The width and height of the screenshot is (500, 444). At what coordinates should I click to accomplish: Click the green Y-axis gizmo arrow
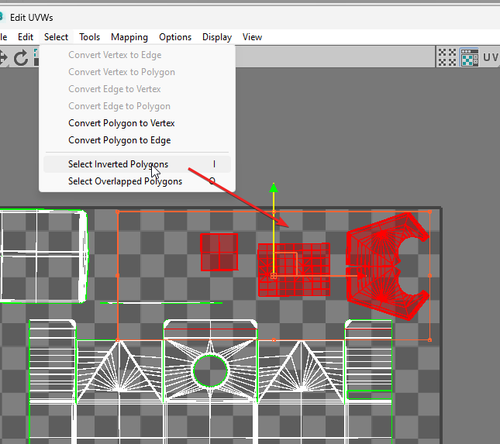[x=273, y=188]
